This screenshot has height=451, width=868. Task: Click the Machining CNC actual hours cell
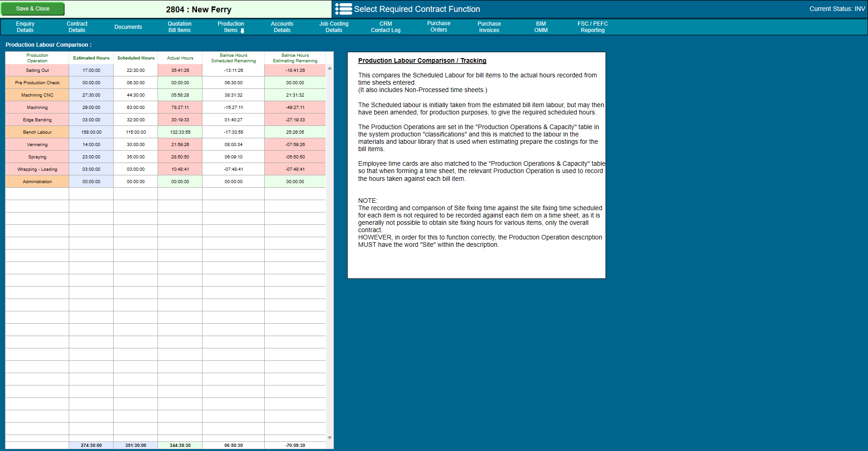click(180, 95)
